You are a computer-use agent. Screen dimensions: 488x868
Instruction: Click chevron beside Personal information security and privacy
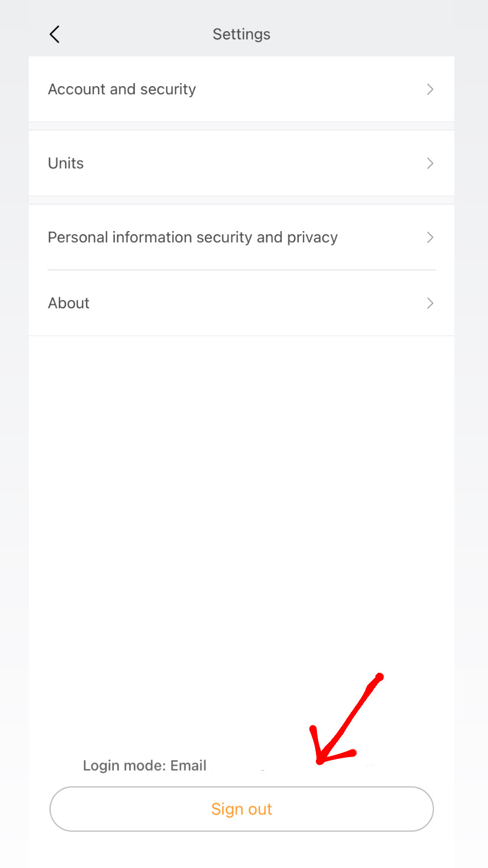coord(430,237)
